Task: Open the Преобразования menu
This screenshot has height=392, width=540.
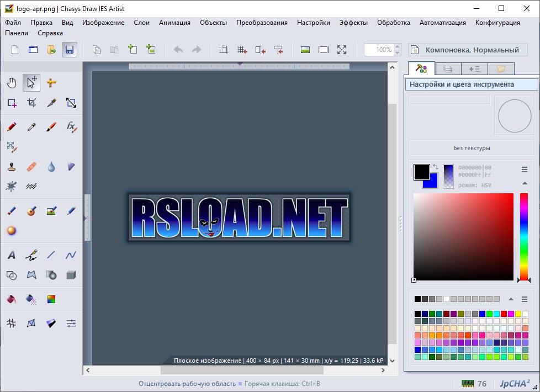Action: pyautogui.click(x=262, y=23)
